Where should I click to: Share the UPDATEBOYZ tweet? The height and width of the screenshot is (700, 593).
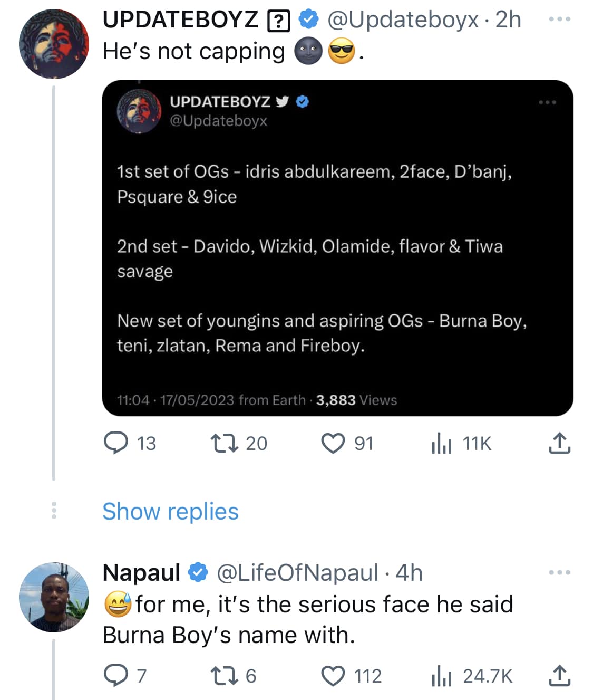coord(559,443)
